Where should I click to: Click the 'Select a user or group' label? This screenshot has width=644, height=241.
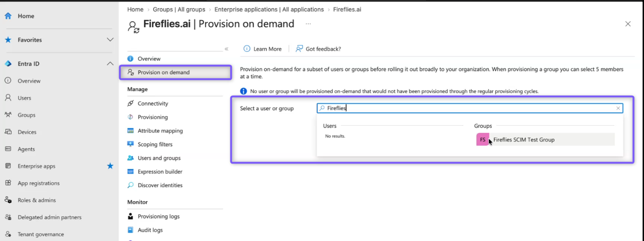coord(267,108)
